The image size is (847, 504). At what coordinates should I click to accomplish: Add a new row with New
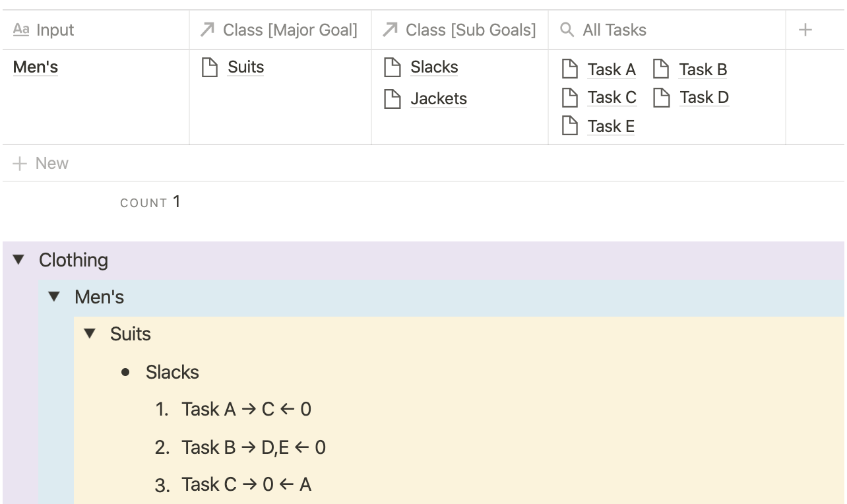[x=41, y=164]
